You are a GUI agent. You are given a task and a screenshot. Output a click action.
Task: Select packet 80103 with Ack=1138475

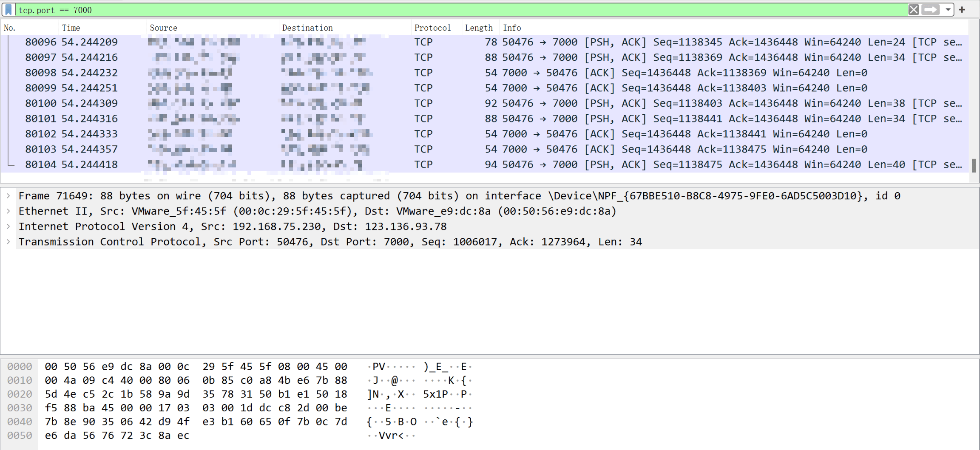click(485, 149)
